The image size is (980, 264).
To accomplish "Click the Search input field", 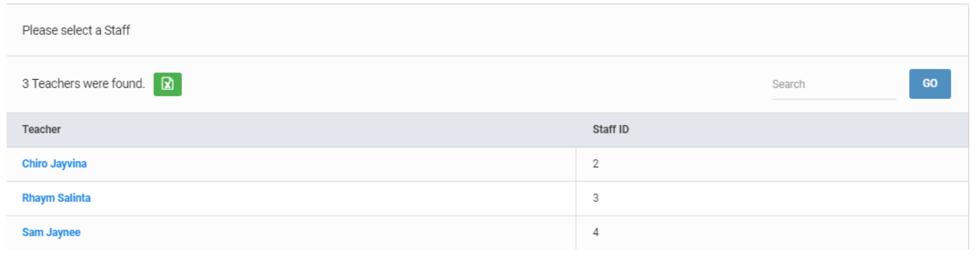I will coord(833,84).
